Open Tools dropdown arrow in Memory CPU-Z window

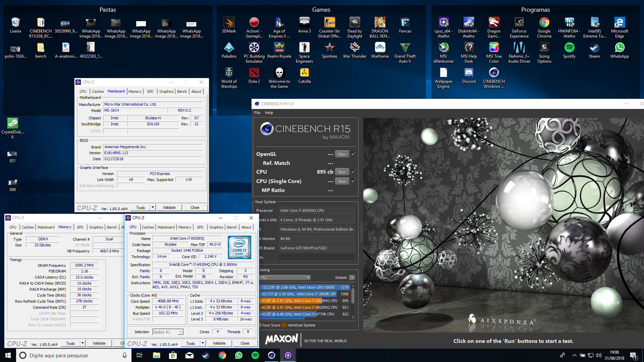point(83,343)
